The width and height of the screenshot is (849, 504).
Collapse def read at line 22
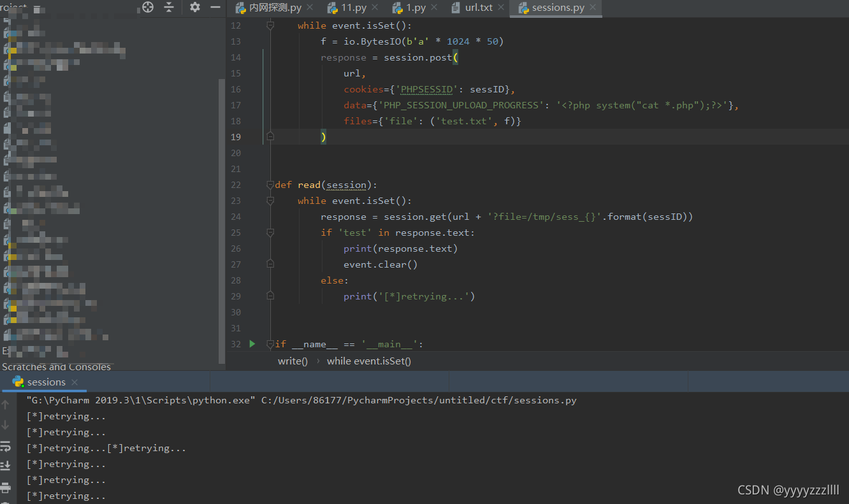click(270, 185)
